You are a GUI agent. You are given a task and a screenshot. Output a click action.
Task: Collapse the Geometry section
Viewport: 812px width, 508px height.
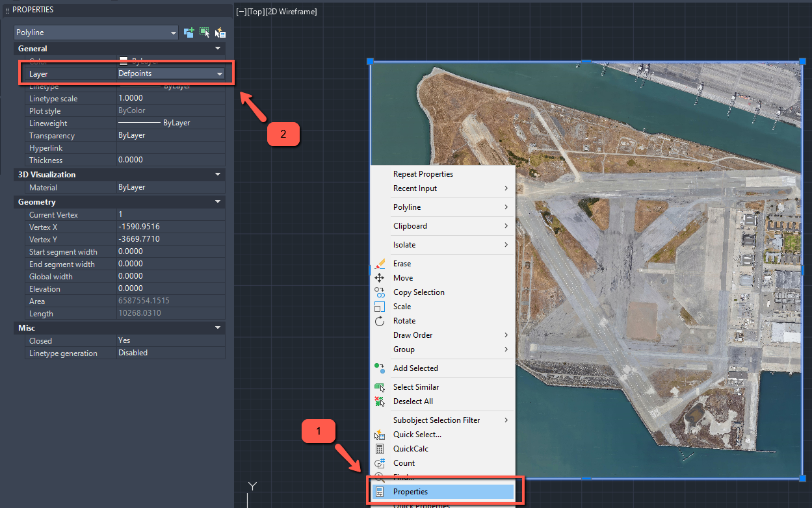coord(218,202)
